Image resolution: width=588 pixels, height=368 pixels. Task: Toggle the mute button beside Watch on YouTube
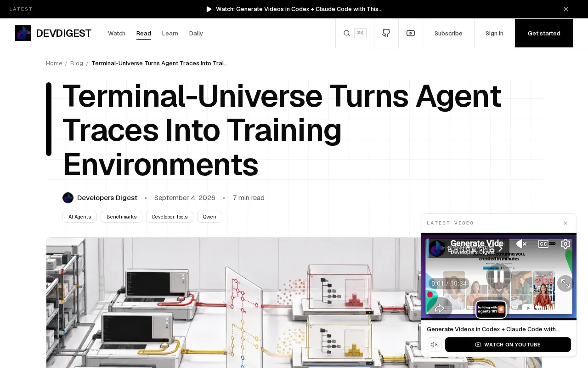[434, 345]
